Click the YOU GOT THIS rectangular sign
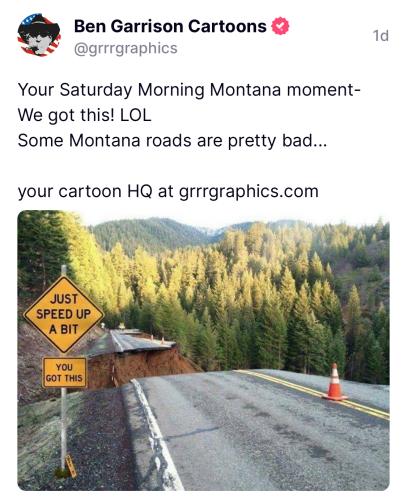The image size is (407, 500). (65, 373)
